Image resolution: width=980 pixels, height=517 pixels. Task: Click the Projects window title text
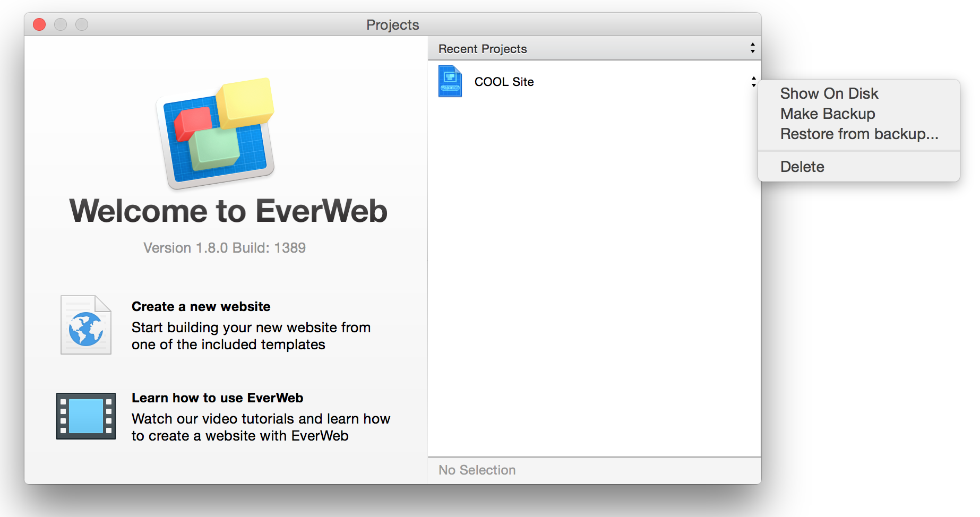pyautogui.click(x=393, y=25)
